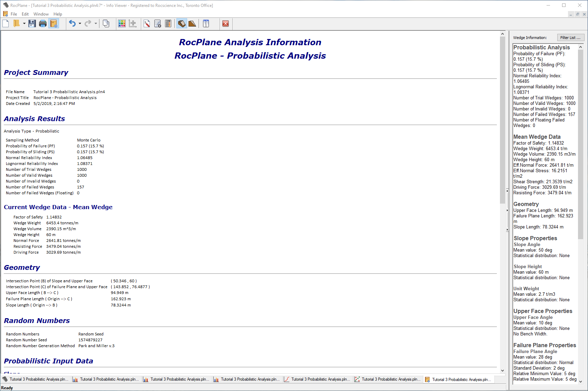Image resolution: width=588 pixels, height=391 pixels.
Task: Click the 'Geometry' heading in the report
Action: pyautogui.click(x=22, y=267)
